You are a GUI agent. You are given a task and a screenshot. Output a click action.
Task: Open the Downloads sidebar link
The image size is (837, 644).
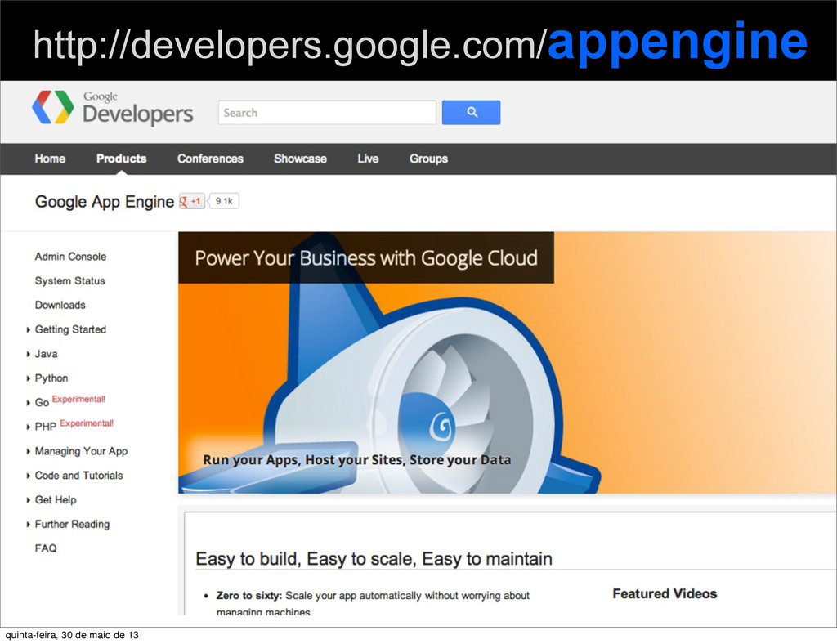(x=60, y=305)
